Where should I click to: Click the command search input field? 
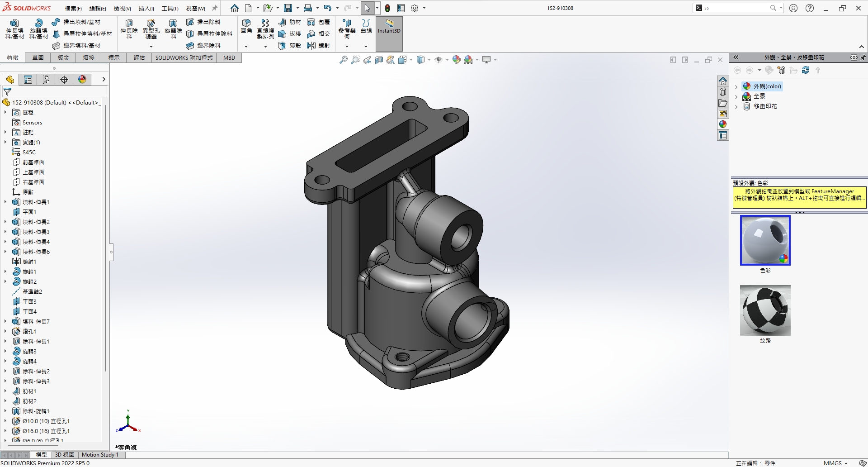[x=736, y=8]
